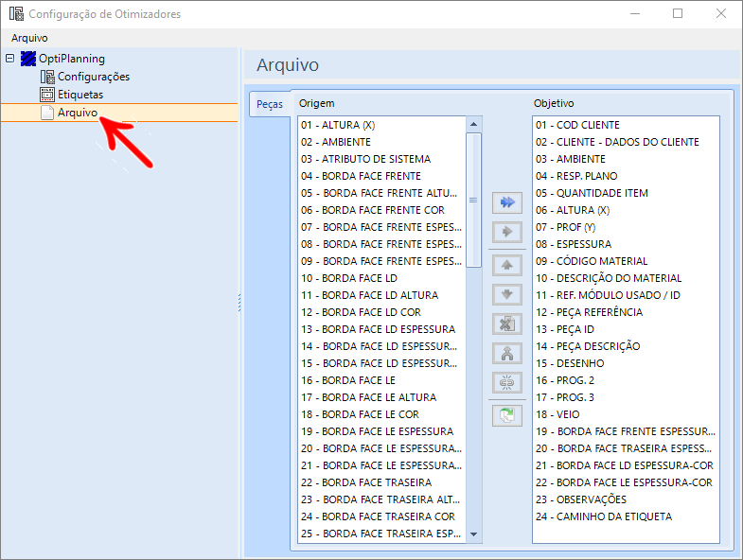
Task: Click the application icon in title bar
Action: 16,14
